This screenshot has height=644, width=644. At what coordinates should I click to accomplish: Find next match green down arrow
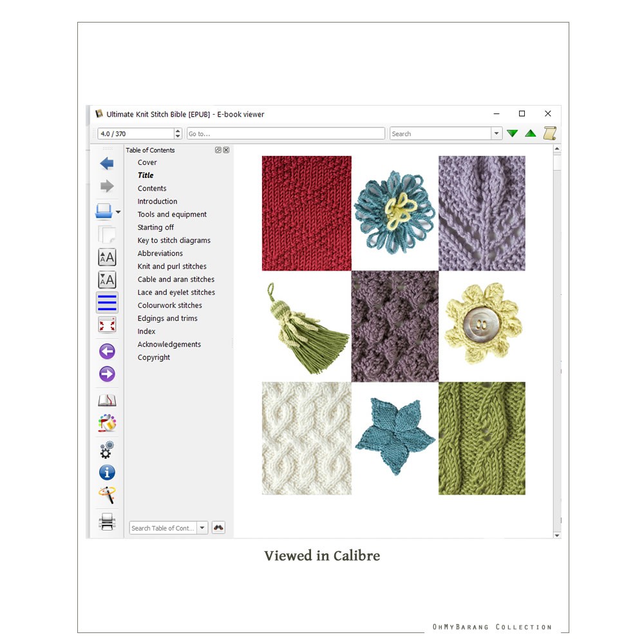click(512, 134)
